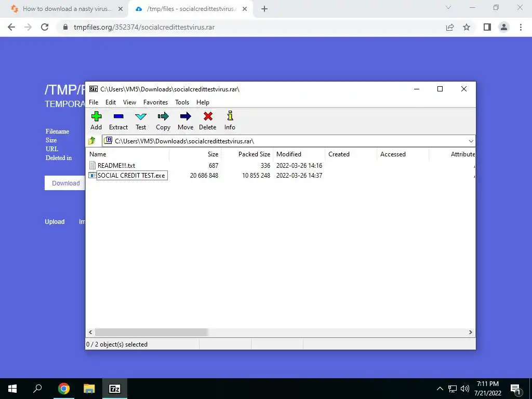Click the size value 20 686 848
Image resolution: width=532 pixels, height=399 pixels.
204,176
